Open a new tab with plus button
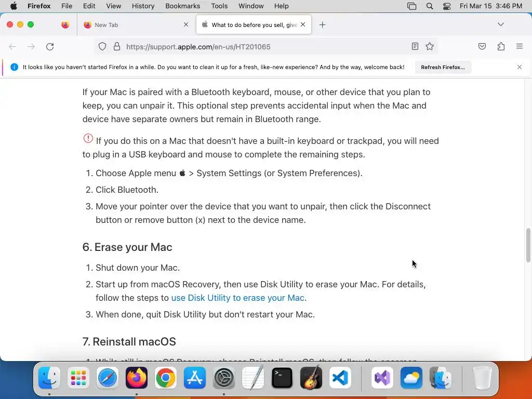The width and height of the screenshot is (532, 399). pyautogui.click(x=322, y=25)
